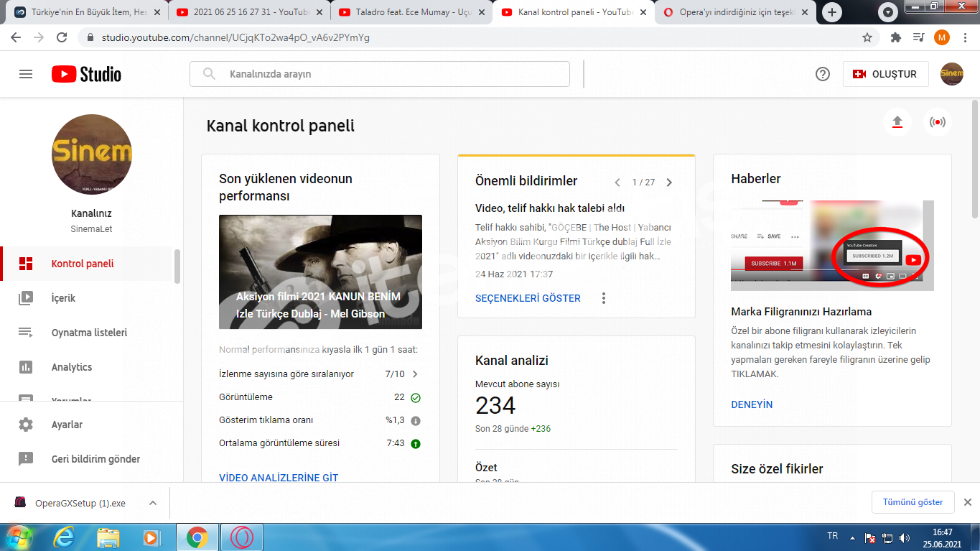Open a new tab with plus button
Screen dimensions: 980x551
pos(832,12)
